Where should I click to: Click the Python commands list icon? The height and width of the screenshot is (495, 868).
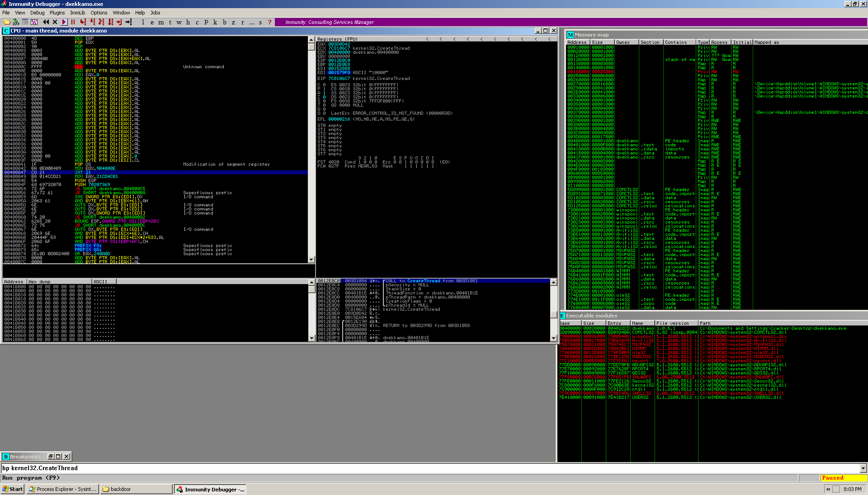click(25, 22)
